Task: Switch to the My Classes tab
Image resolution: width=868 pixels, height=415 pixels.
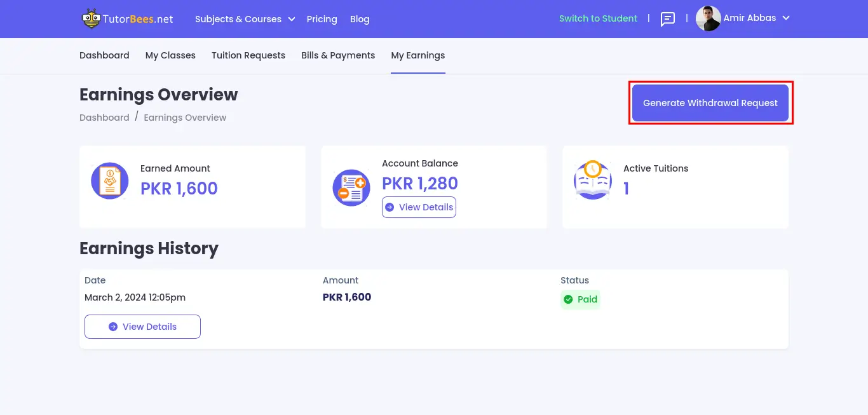Action: pyautogui.click(x=170, y=55)
